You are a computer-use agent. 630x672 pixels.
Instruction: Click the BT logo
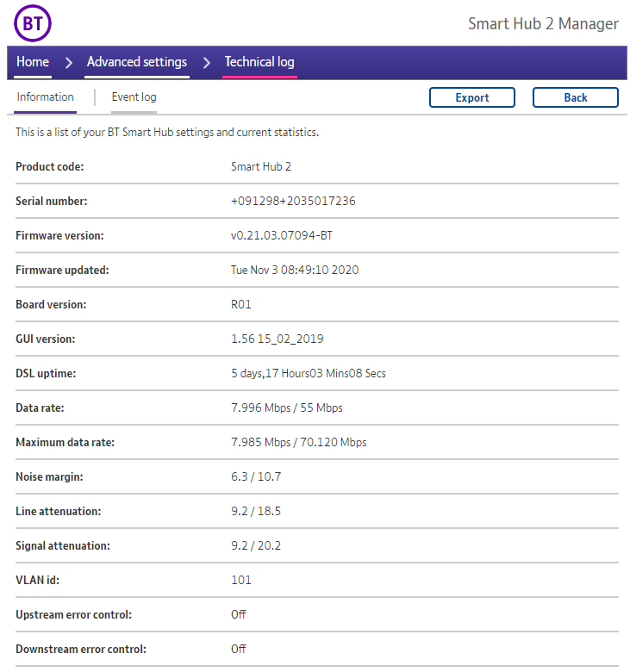(x=33, y=23)
